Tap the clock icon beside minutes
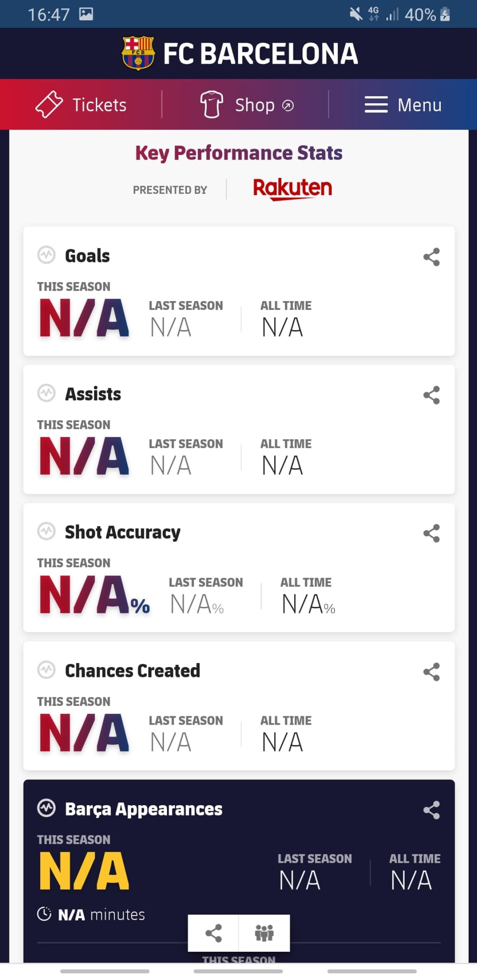Viewport: 477px width, 980px height. [x=44, y=914]
